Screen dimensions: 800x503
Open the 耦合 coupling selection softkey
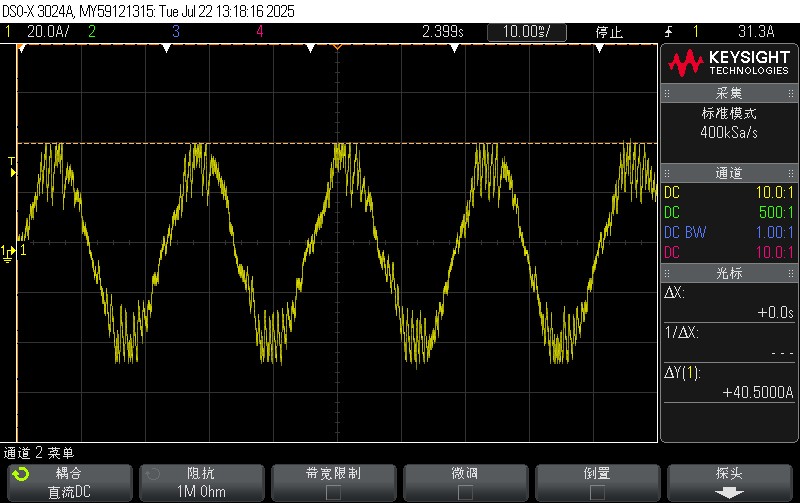point(68,482)
